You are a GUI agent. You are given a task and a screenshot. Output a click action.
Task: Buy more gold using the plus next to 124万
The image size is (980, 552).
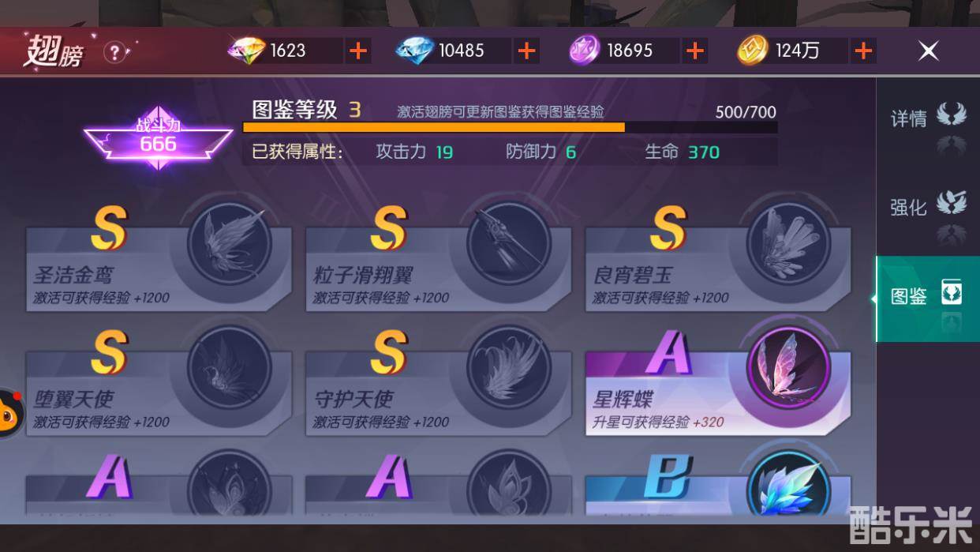click(864, 51)
